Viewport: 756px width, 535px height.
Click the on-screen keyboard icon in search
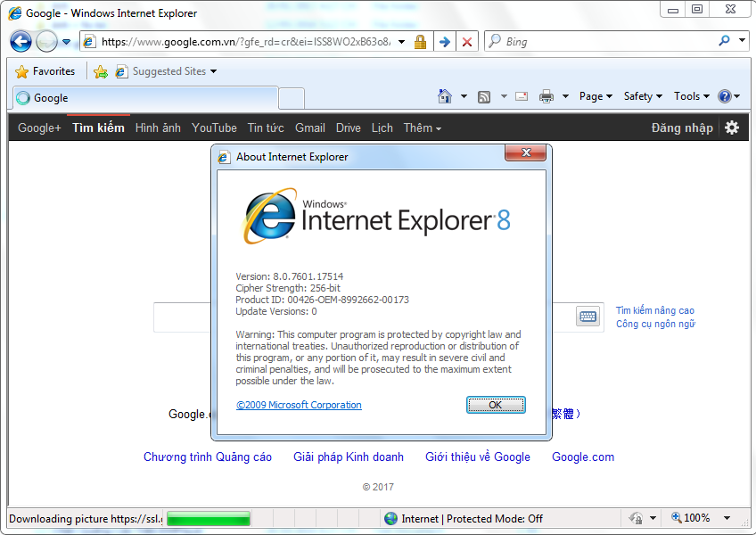(588, 317)
